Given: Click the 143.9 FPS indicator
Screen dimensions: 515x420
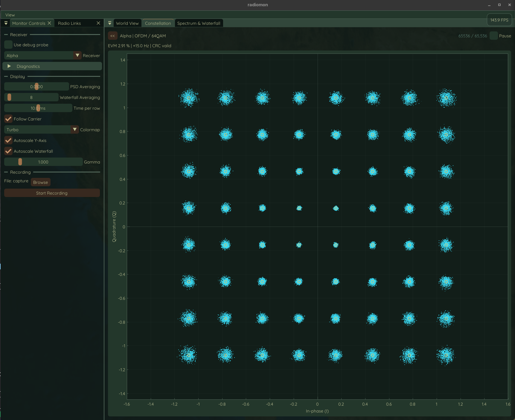Looking at the screenshot, I should pos(499,20).
